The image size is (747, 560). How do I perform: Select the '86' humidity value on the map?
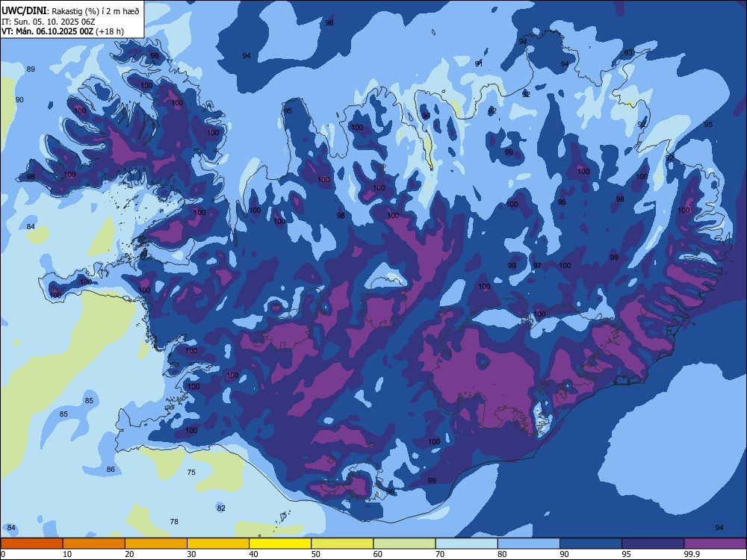[111, 470]
